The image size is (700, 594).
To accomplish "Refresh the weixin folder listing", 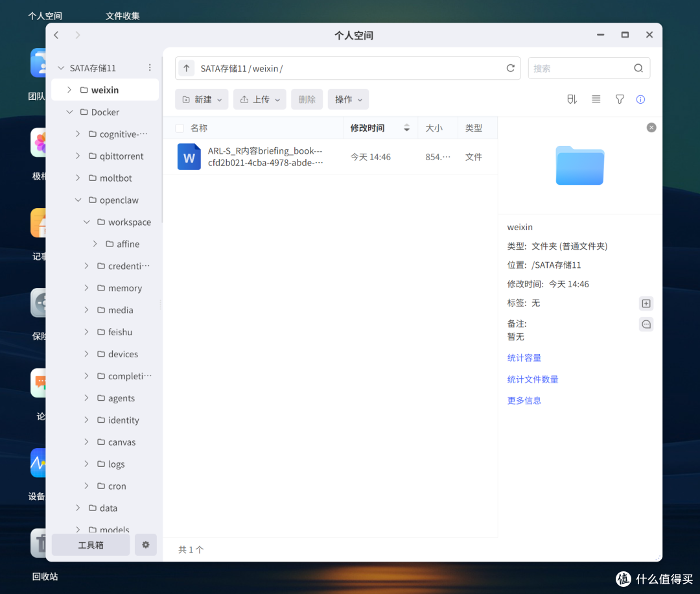I will (510, 68).
